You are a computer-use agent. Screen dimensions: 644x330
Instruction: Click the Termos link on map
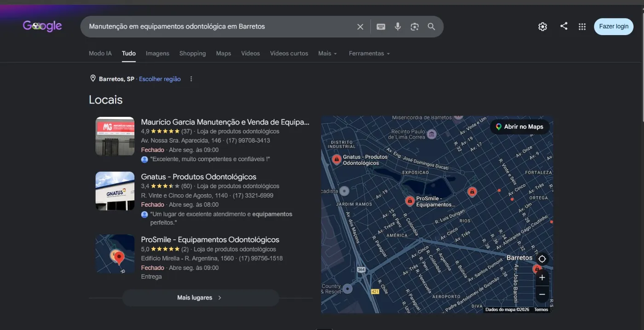(541, 310)
